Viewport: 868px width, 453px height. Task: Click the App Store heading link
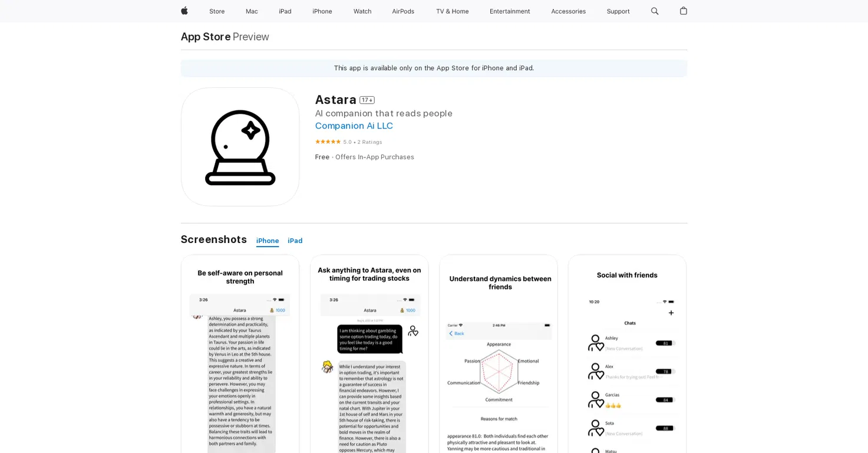pos(206,37)
